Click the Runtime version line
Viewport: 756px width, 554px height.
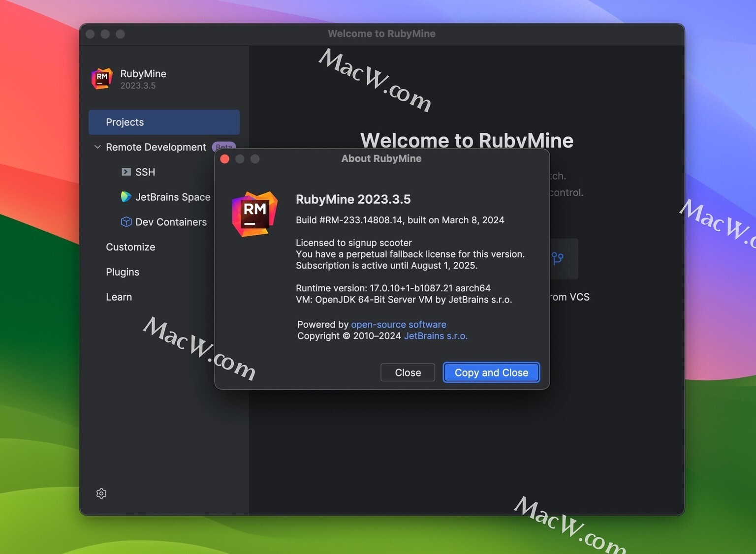(x=393, y=288)
